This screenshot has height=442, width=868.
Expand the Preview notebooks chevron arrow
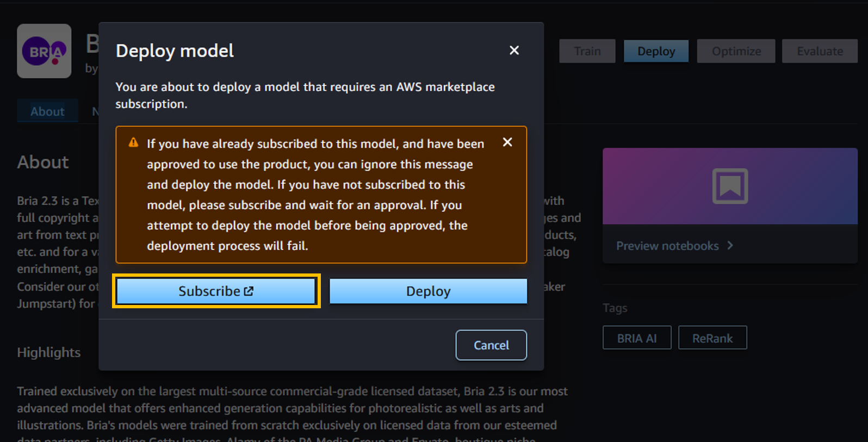(x=730, y=246)
